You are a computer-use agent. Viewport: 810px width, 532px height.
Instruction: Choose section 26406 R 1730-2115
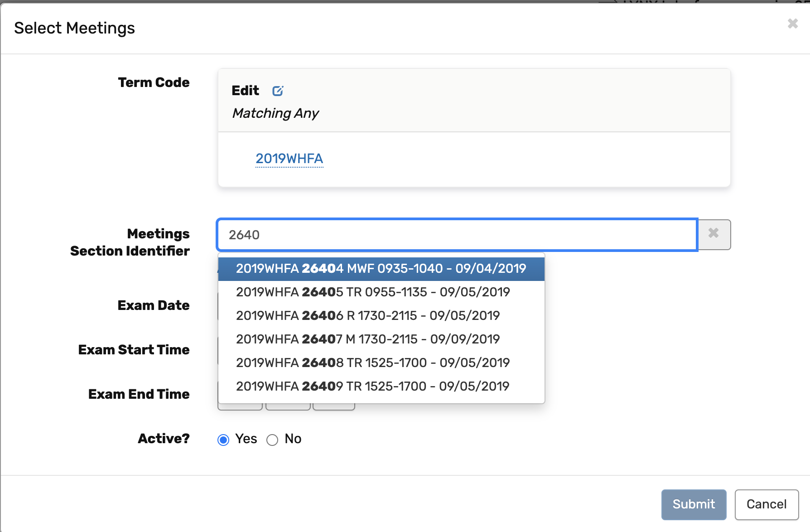[x=367, y=316]
